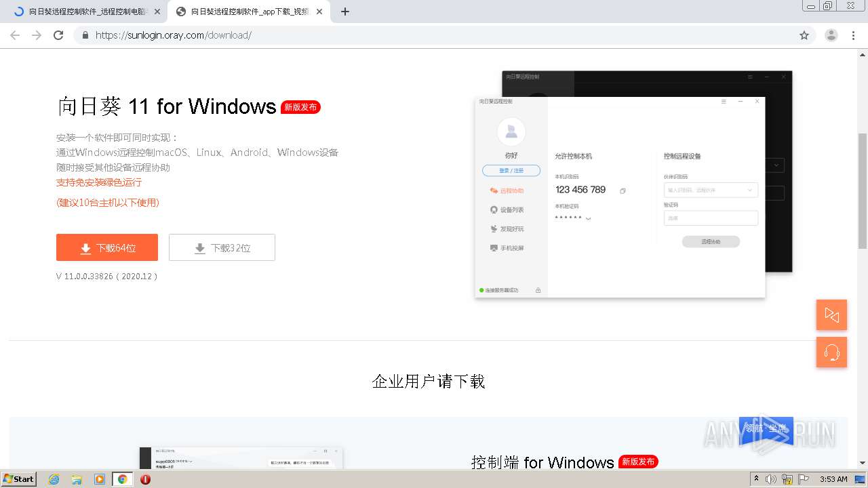Click the address bar URL

(x=174, y=35)
